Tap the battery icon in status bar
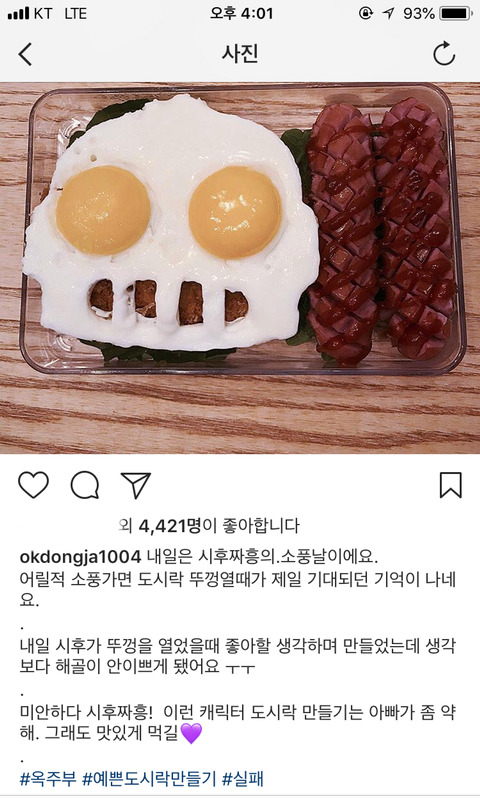Screen dimensions: 480x798 [x=457, y=13]
